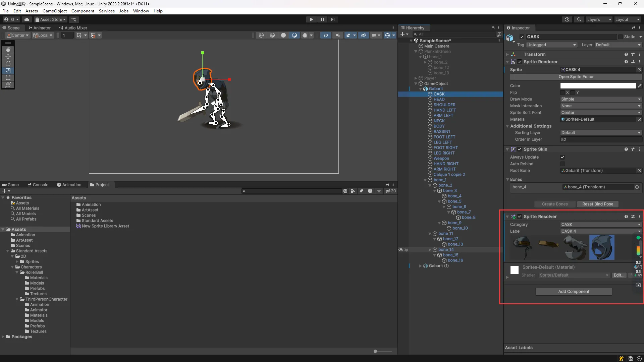This screenshot has width=644, height=362.
Task: Select the Hand view tool
Action: pyautogui.click(x=8, y=49)
